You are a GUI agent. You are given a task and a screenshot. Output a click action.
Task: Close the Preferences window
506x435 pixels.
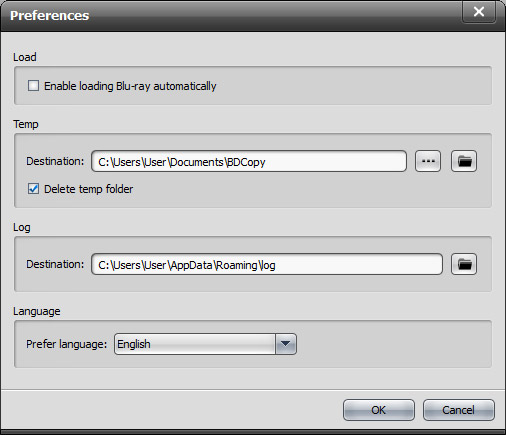479,12
